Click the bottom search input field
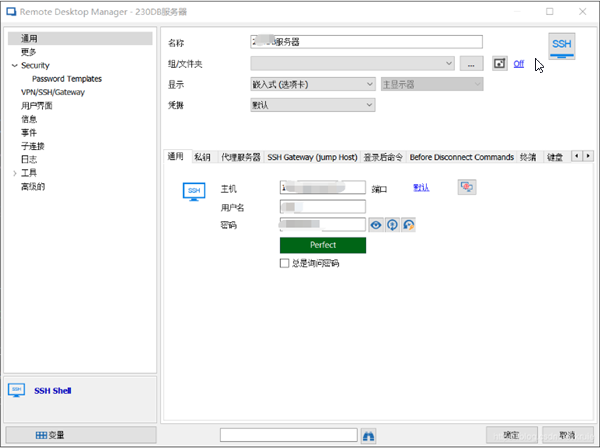 289,435
